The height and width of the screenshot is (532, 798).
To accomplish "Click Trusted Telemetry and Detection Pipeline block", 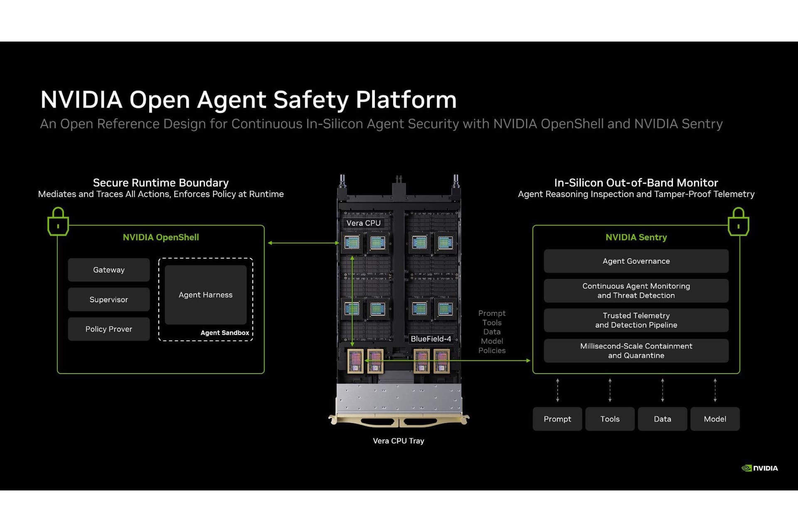I will [636, 320].
